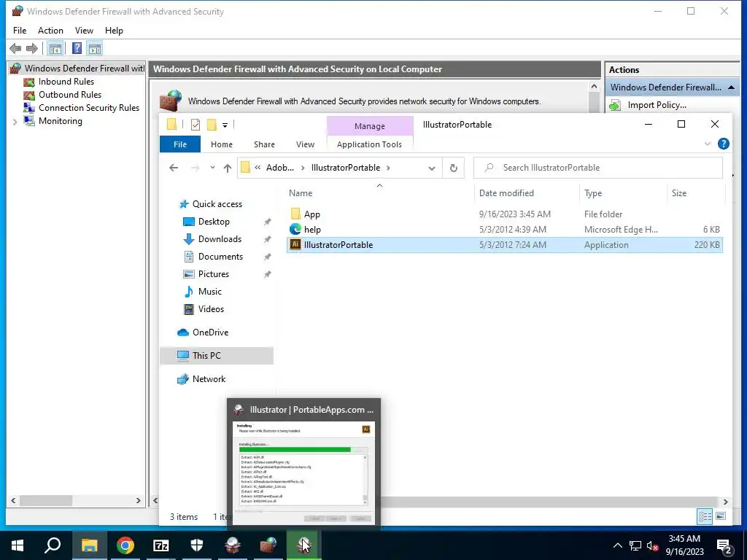Click the Manage contextual tab

point(370,126)
